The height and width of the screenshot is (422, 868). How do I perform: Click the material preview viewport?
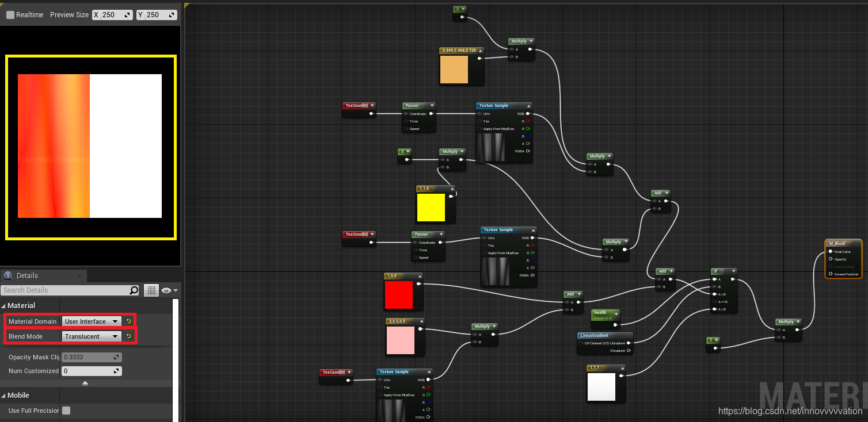[90, 147]
